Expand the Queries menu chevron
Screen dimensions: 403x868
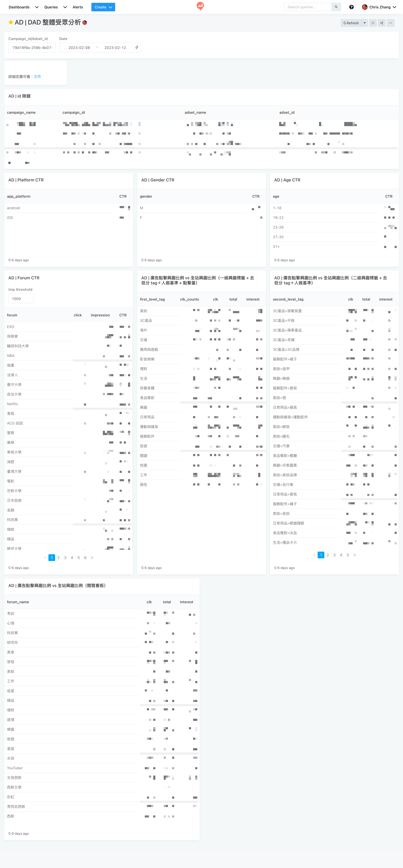65,7
